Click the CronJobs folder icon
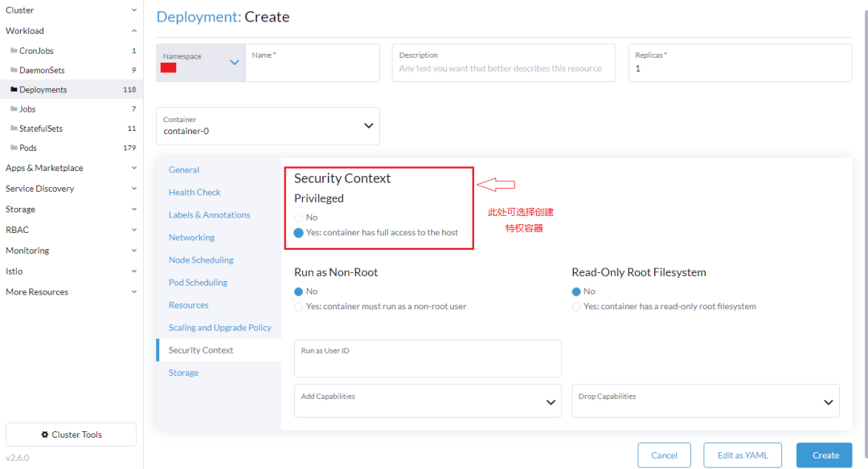The height and width of the screenshot is (469, 868). coord(14,51)
